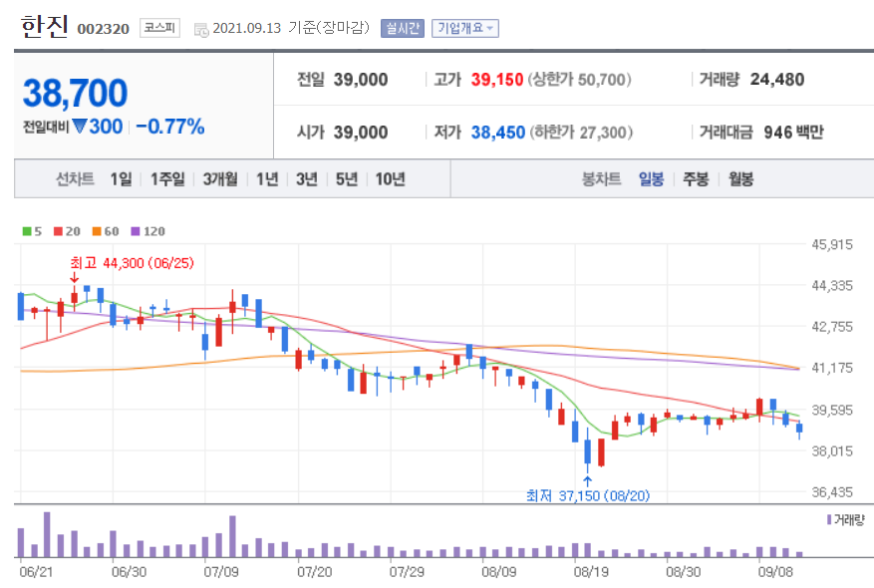Click the purple 120-day moving average swatch
The height and width of the screenshot is (588, 874).
coord(136,231)
